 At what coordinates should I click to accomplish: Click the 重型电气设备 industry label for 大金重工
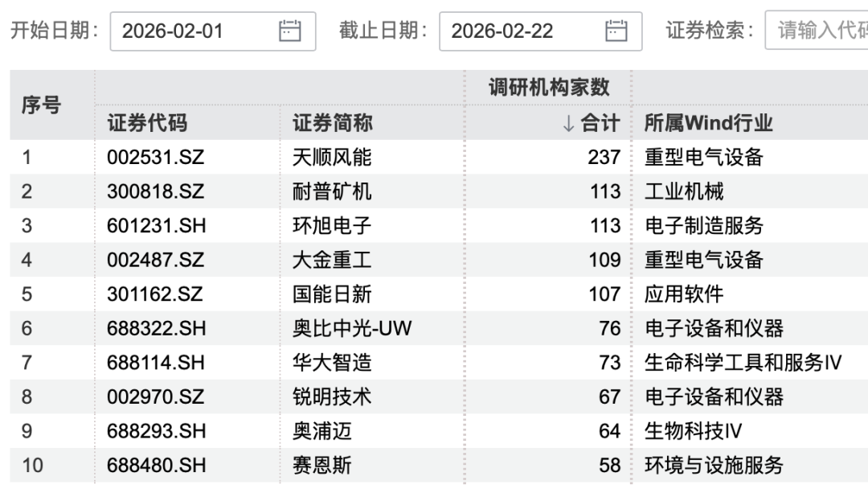(698, 260)
